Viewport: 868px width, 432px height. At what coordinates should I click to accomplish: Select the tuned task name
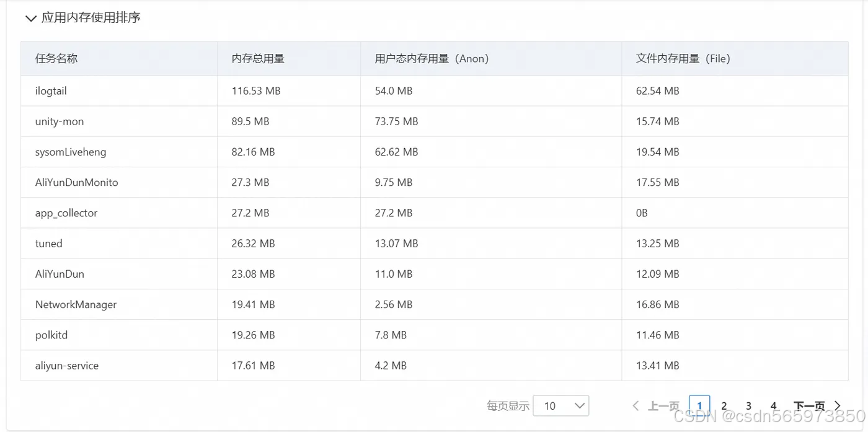click(49, 244)
